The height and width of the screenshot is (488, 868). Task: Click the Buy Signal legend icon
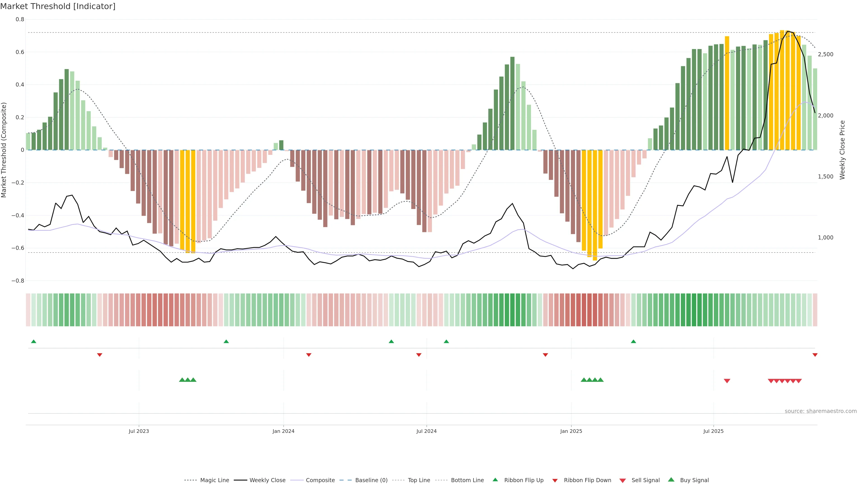click(671, 480)
